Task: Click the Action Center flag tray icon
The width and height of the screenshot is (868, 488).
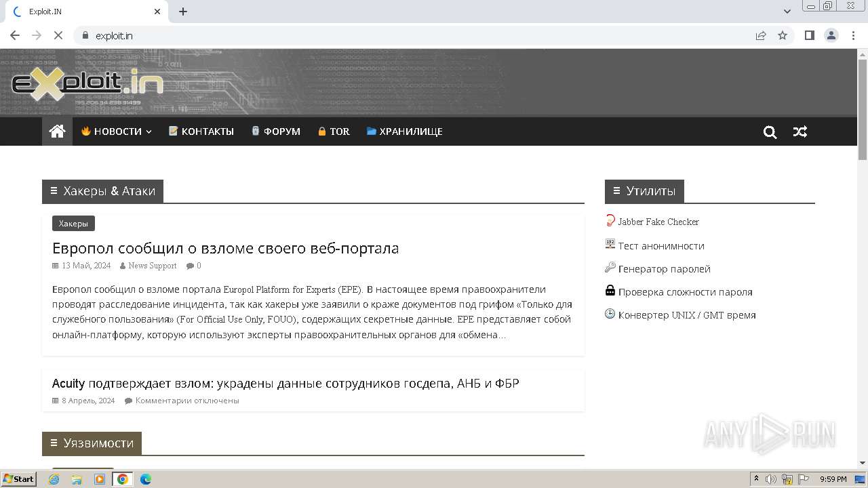Action: coord(804,479)
